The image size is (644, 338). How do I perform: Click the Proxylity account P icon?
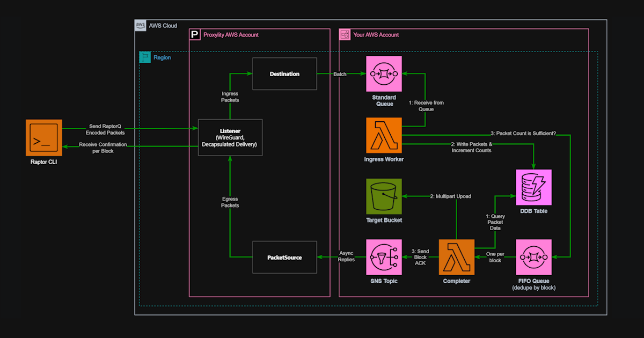click(194, 35)
